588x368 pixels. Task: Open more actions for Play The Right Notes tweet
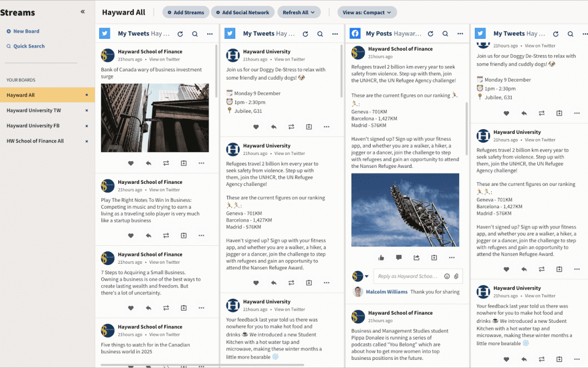pyautogui.click(x=201, y=236)
